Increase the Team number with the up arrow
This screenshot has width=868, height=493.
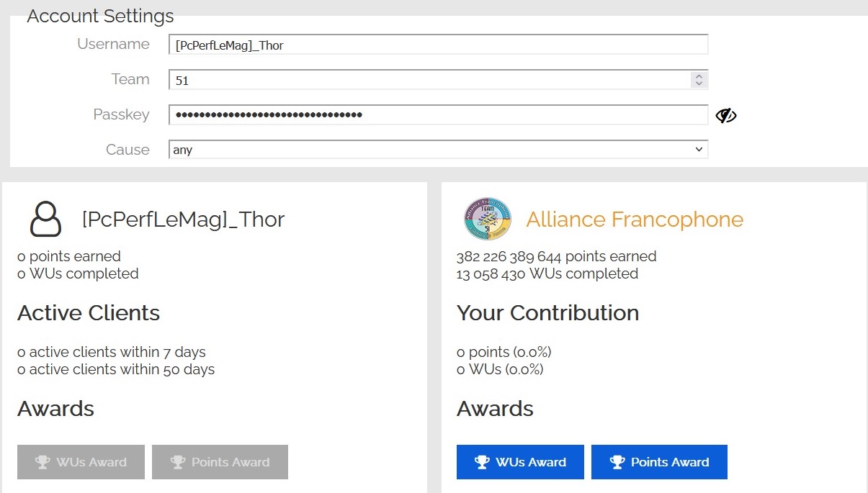click(x=698, y=76)
